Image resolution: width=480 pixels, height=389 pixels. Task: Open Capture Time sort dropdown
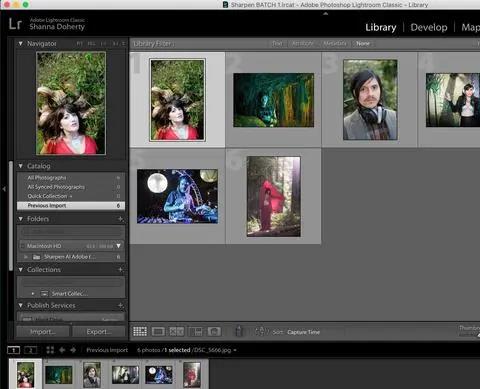tap(303, 332)
